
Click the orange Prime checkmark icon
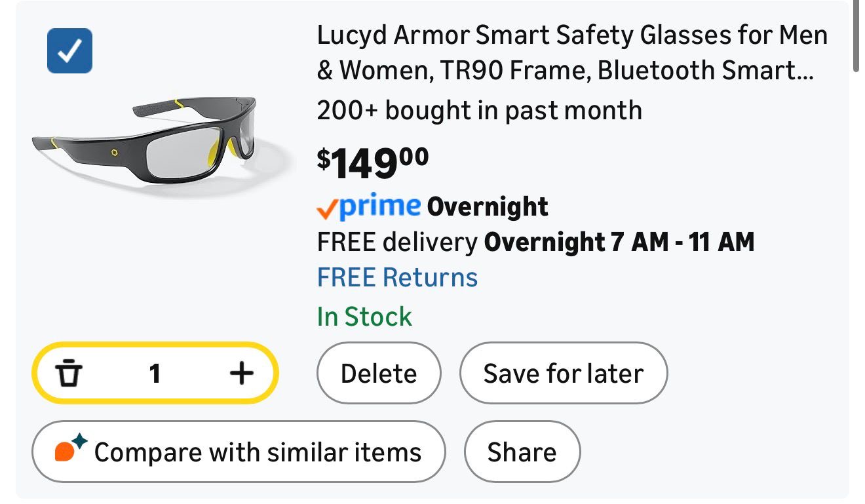[327, 209]
